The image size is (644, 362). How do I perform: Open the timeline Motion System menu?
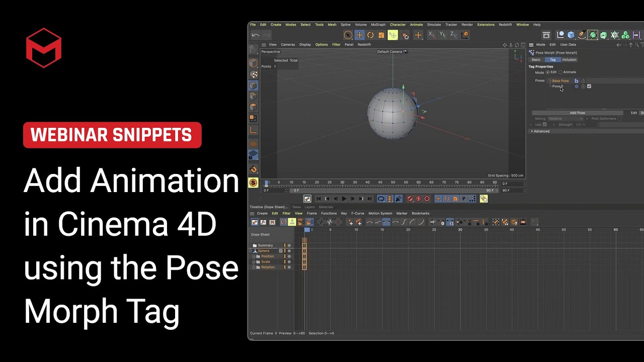tap(380, 214)
